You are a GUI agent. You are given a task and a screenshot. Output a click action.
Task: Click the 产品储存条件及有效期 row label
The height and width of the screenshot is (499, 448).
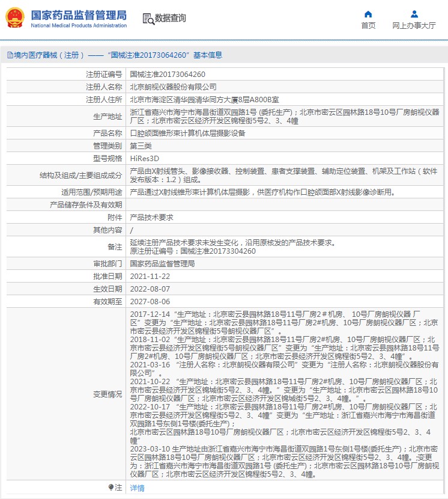tap(86, 204)
